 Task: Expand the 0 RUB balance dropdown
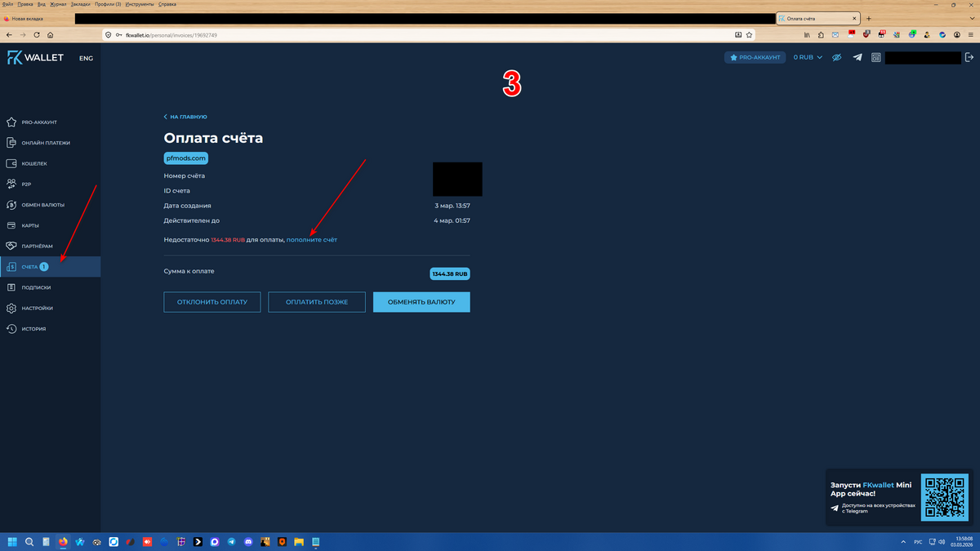[808, 57]
